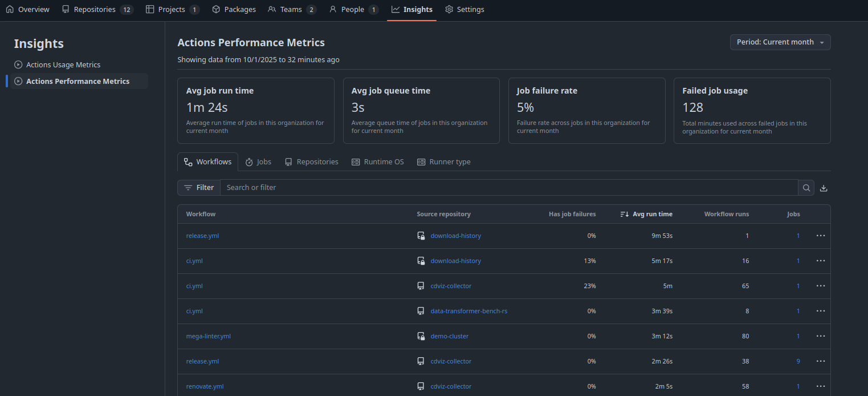Sort by the Workflow column header

tap(201, 214)
